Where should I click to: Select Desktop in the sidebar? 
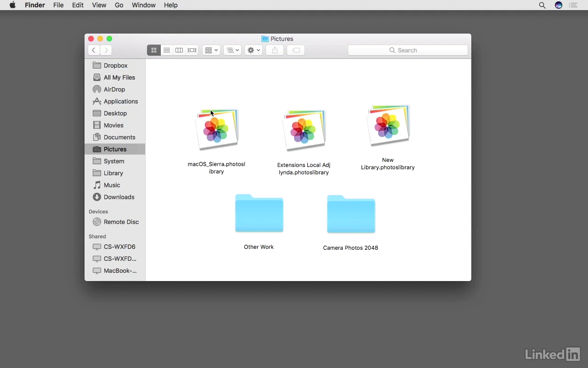(x=115, y=113)
